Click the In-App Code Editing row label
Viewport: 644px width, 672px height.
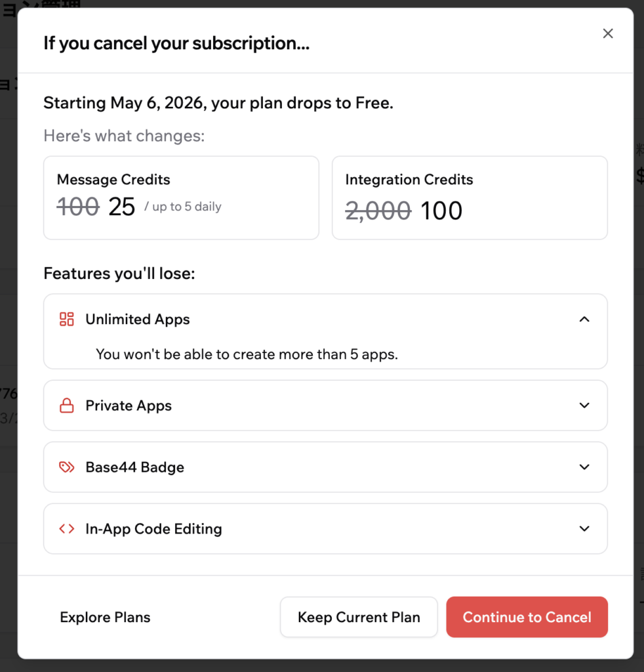pos(153,529)
